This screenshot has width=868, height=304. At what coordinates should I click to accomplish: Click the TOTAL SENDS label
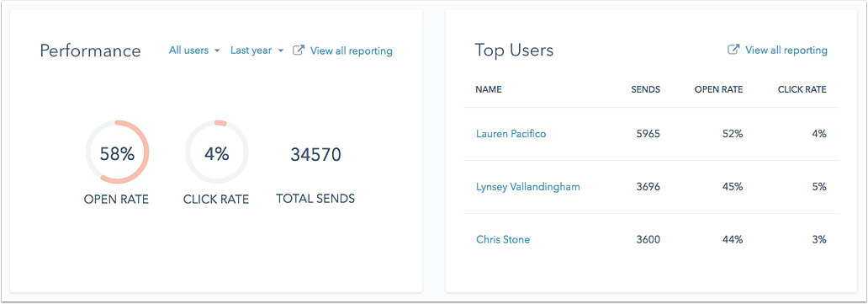[315, 198]
